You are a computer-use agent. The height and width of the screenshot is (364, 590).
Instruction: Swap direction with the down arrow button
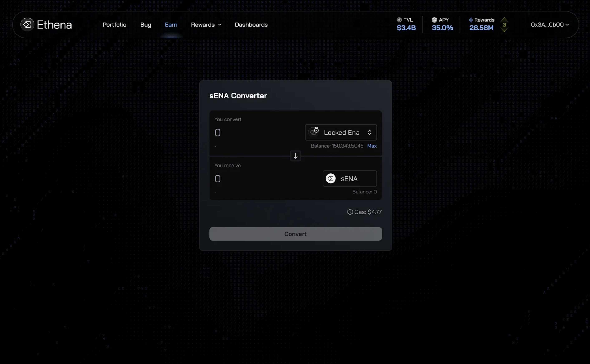[x=295, y=156]
